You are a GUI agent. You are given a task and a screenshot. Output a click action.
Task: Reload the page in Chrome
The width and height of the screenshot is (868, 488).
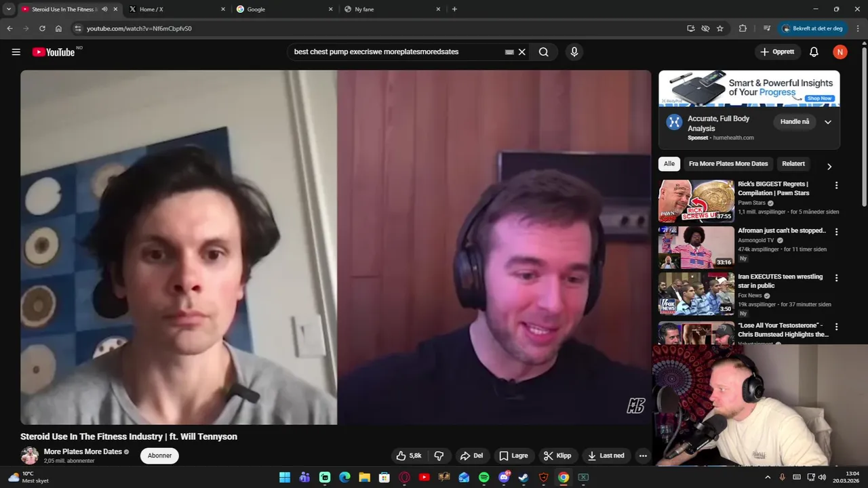(x=42, y=28)
